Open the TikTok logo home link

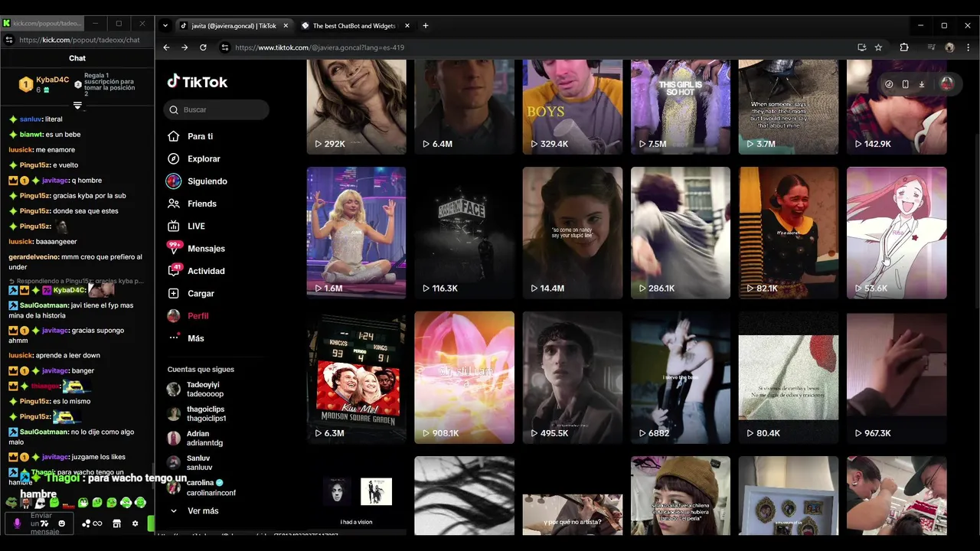pos(198,81)
